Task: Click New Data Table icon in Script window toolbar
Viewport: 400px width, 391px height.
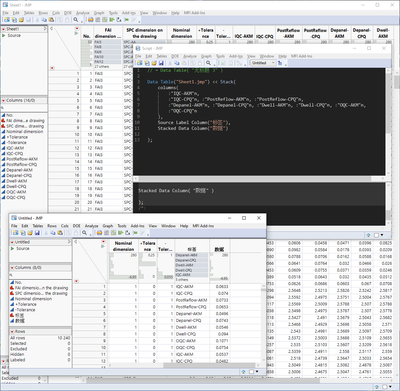Action: tap(140, 63)
